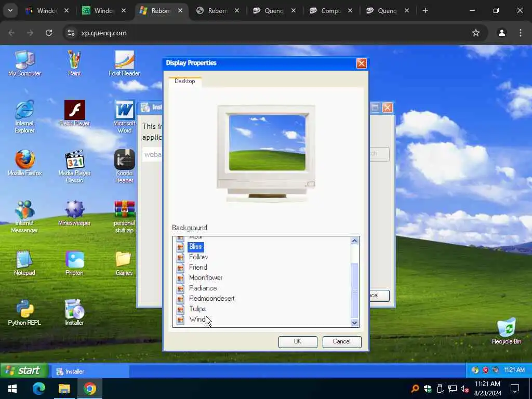Choose the Moonflower background
532x399 pixels.
(206, 277)
